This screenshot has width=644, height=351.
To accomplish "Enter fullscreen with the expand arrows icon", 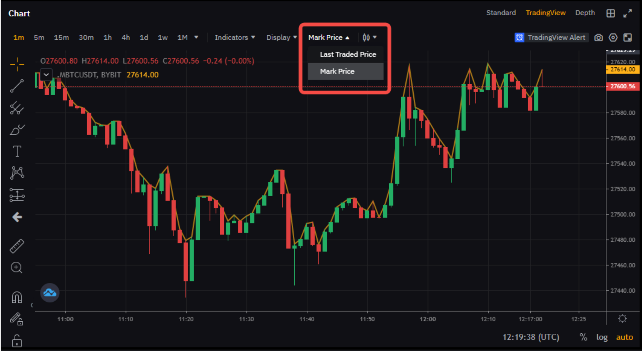I will (x=627, y=13).
